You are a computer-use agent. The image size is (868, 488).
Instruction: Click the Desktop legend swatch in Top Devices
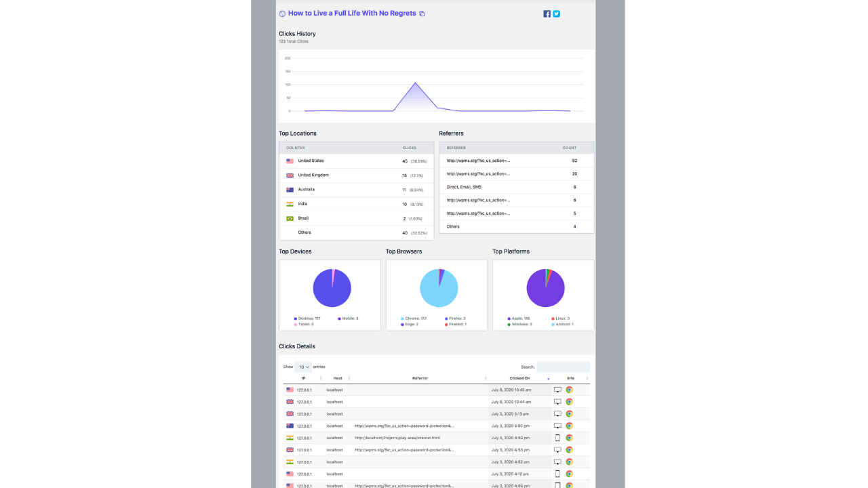click(296, 319)
